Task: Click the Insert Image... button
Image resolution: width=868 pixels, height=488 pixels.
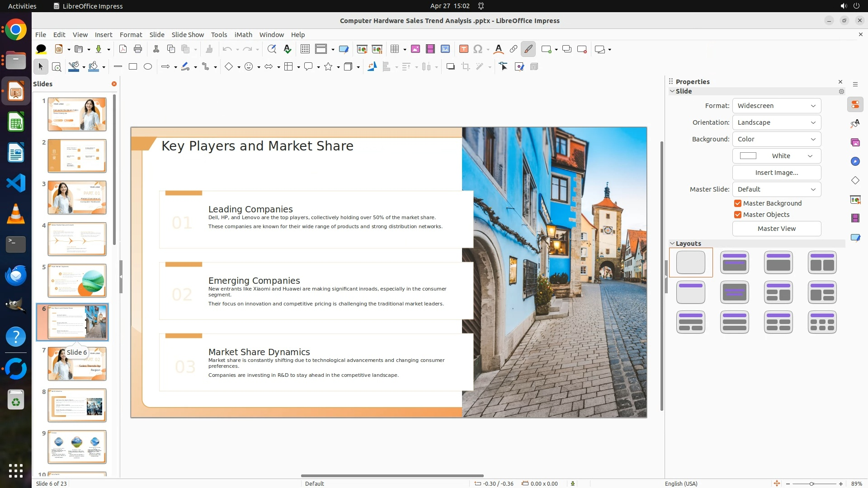Action: [x=776, y=173]
